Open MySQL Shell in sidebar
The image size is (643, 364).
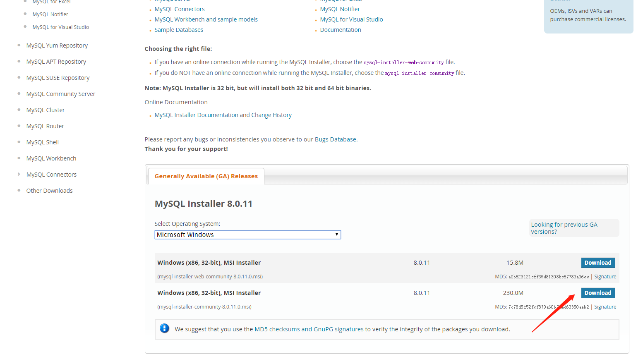[43, 142]
